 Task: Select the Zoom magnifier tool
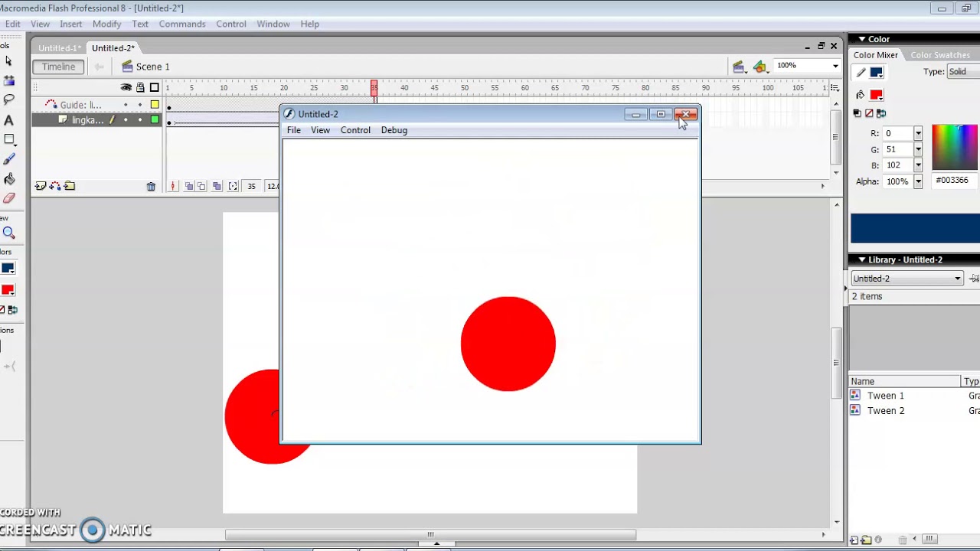click(8, 233)
